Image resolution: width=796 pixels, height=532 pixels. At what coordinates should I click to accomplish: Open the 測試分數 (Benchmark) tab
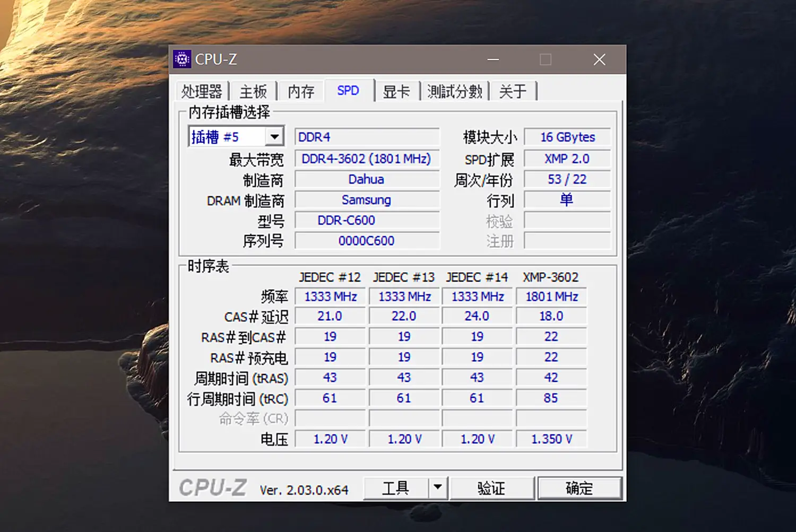point(455,92)
